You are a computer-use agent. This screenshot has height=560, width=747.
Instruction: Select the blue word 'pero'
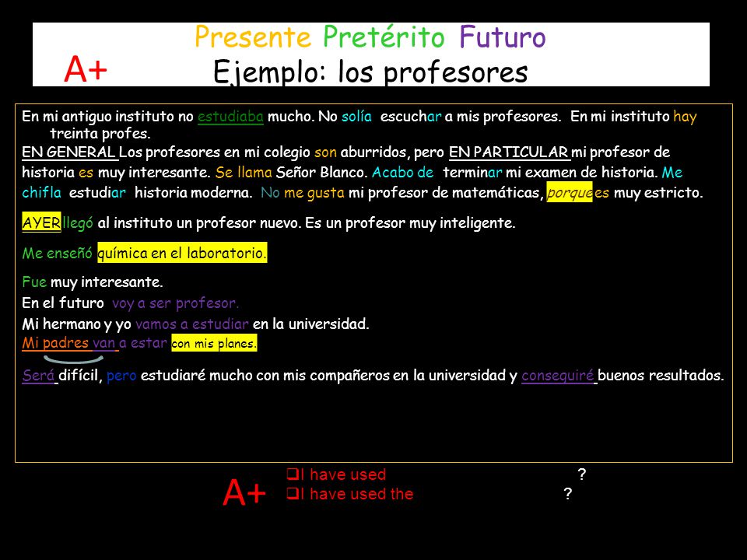pyautogui.click(x=121, y=376)
